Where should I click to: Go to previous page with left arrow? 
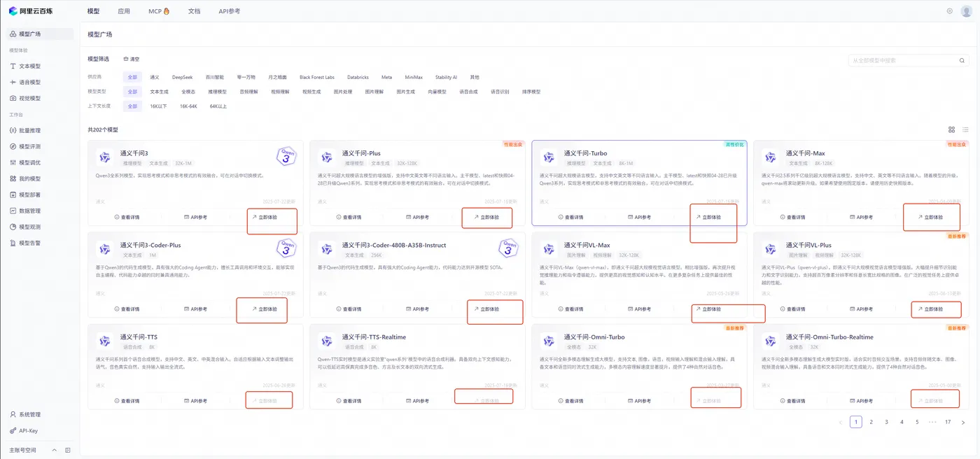pyautogui.click(x=840, y=422)
